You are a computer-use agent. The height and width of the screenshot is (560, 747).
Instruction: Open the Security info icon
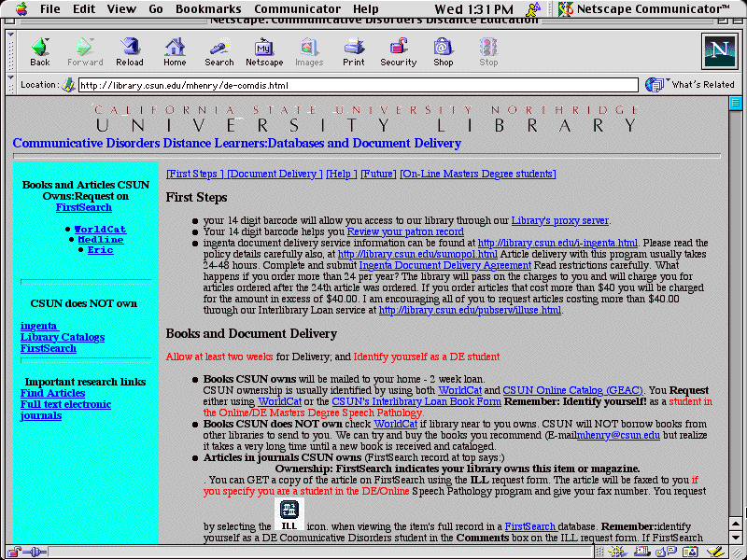point(399,51)
